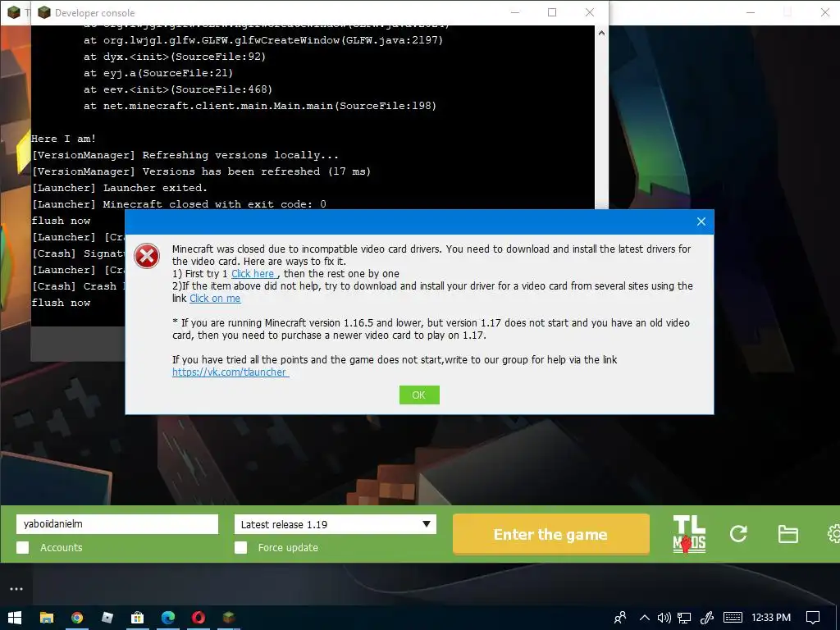Click the Developer console window icon
Viewport: 840px width, 630px height.
click(44, 12)
